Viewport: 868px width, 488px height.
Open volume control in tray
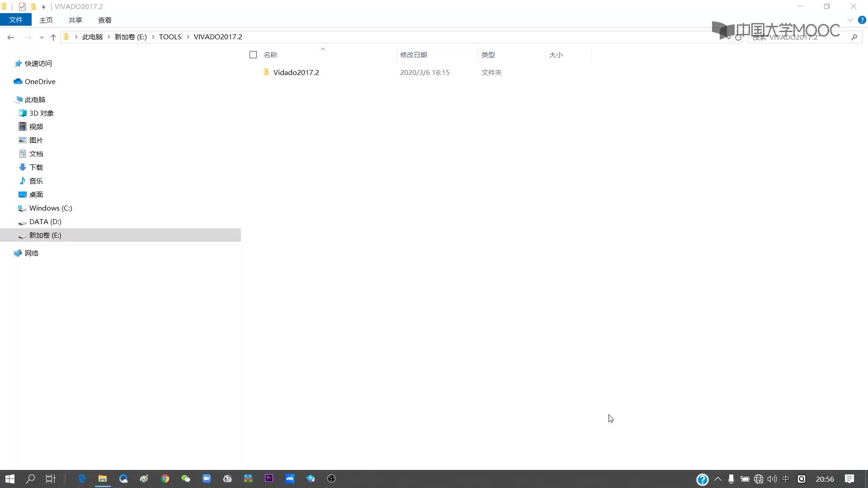point(772,479)
